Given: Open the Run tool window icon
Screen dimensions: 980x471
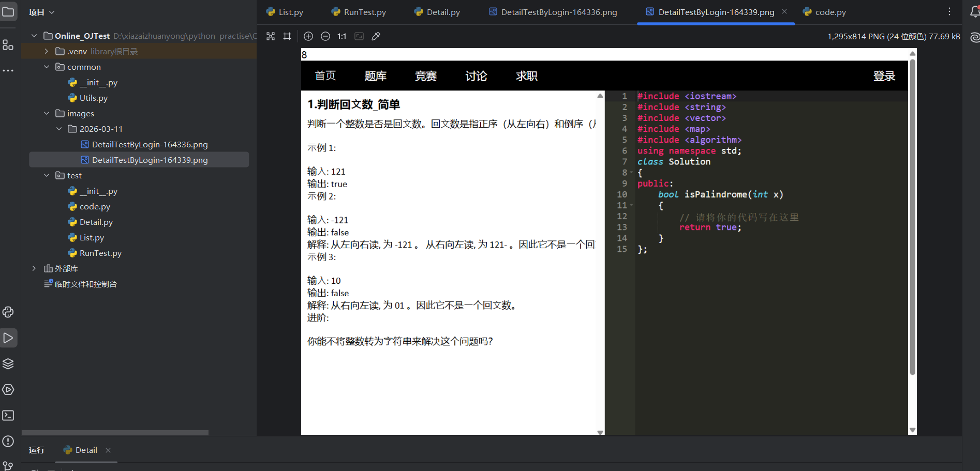Looking at the screenshot, I should point(8,338).
